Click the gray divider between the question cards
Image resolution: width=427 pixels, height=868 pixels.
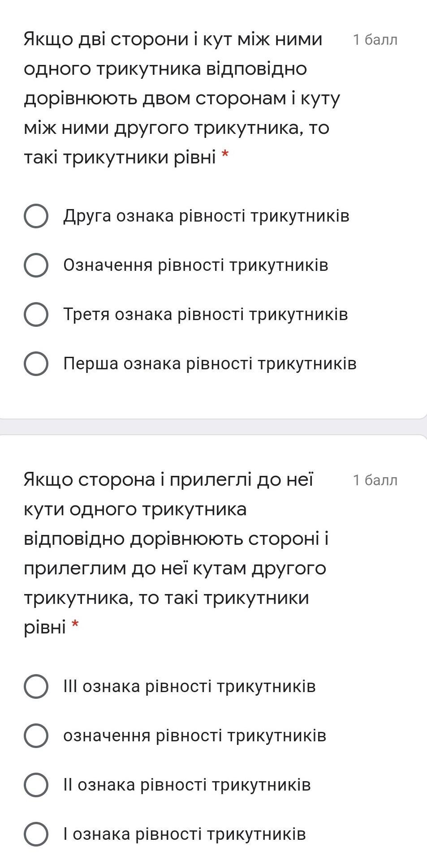(x=213, y=427)
